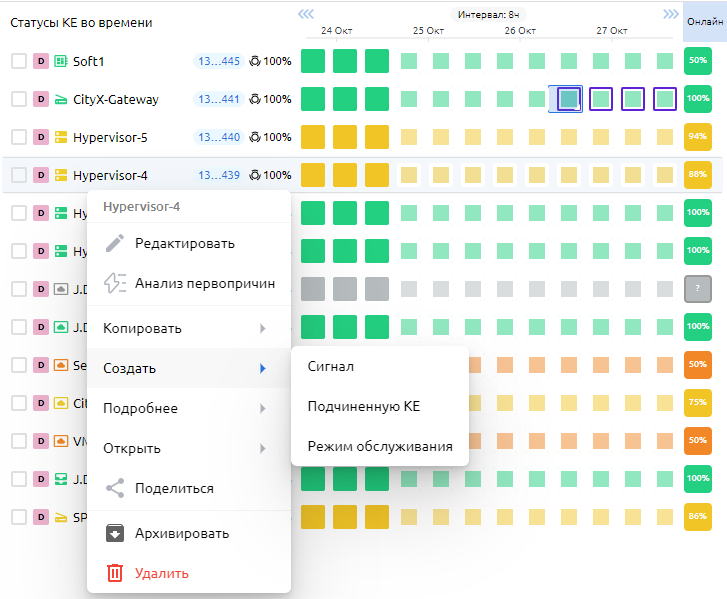Open the 13...445 ID link for Soft1
Screen dimensions: 727x599
point(218,61)
